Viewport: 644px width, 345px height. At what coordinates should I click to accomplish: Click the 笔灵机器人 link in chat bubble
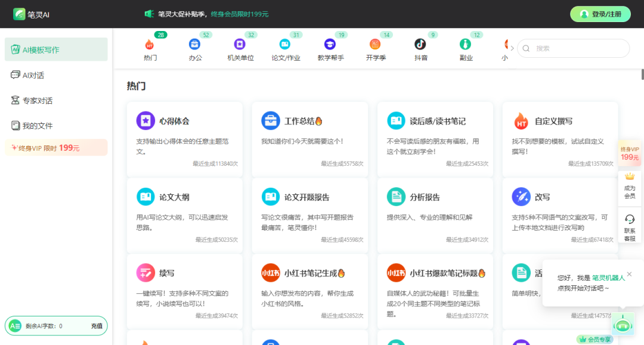608,278
